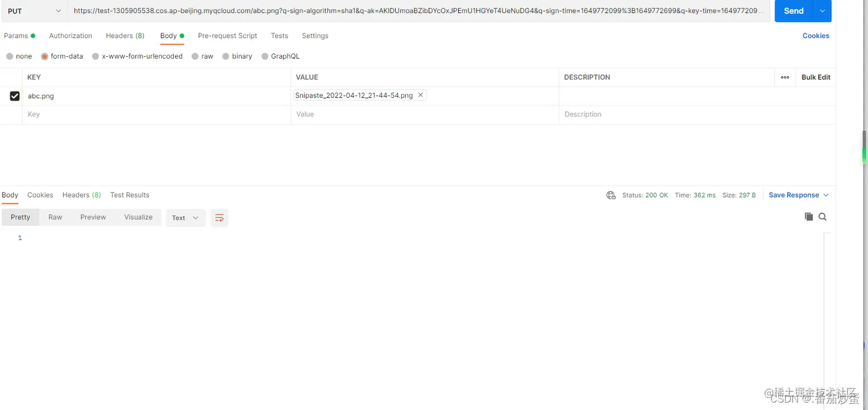Switch response view to Preview
The image size is (868, 410).
click(93, 217)
